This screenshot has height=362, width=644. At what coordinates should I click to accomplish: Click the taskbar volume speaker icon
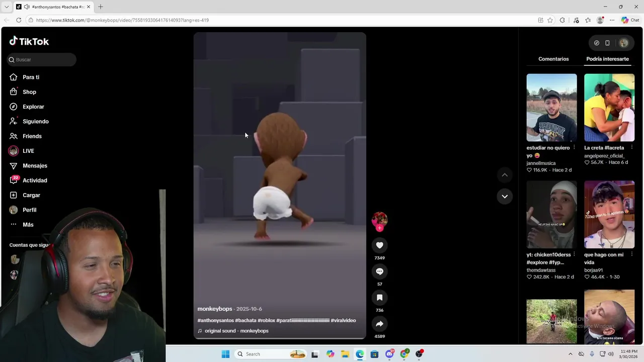tap(611, 354)
